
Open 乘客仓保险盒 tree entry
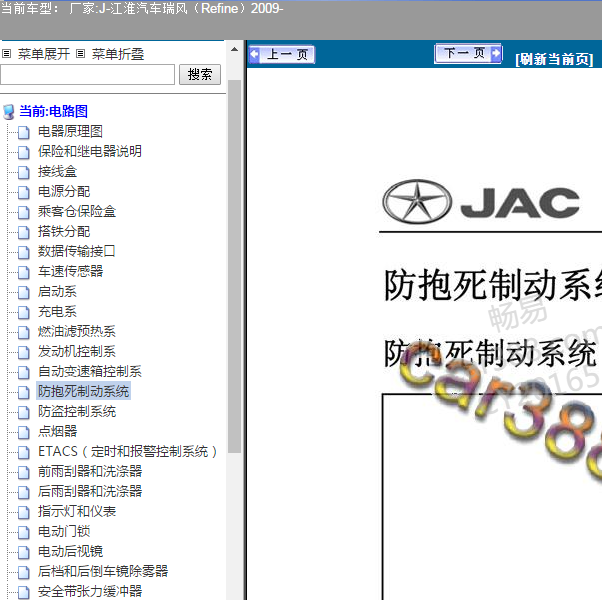tap(77, 211)
